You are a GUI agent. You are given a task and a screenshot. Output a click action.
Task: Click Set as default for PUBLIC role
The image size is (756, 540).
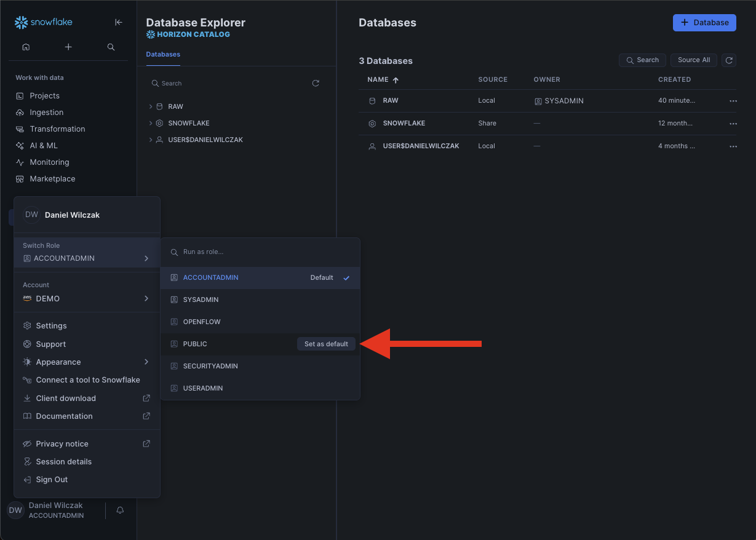(326, 344)
